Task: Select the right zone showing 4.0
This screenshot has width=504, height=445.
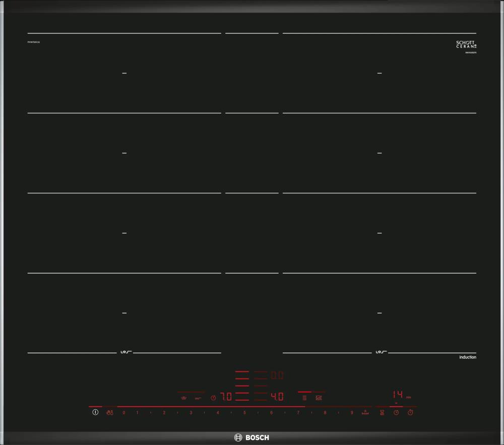Action: tap(277, 397)
